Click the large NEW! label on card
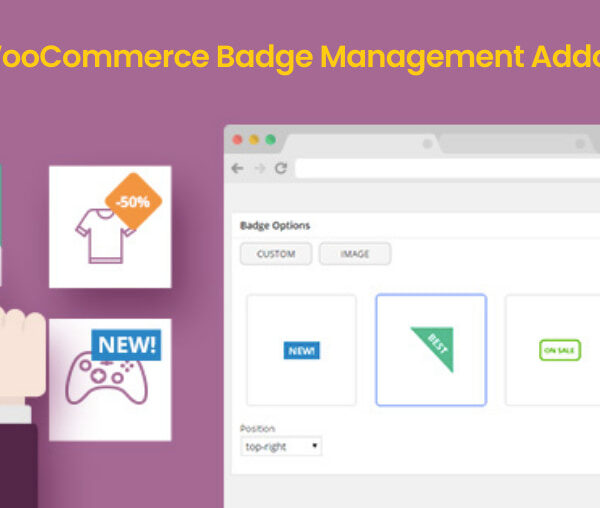The width and height of the screenshot is (600, 508). (x=126, y=345)
